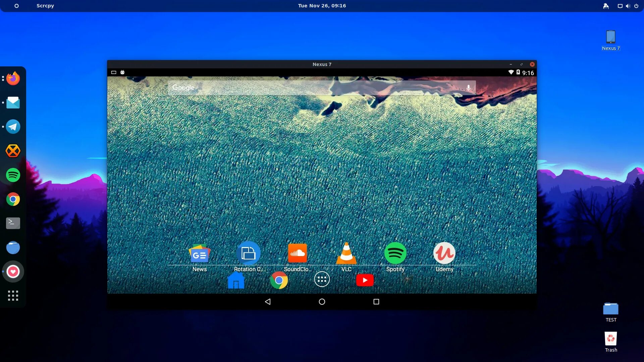The image size is (644, 362).
Task: Open the blue house app in the Android dock
Action: point(236,280)
